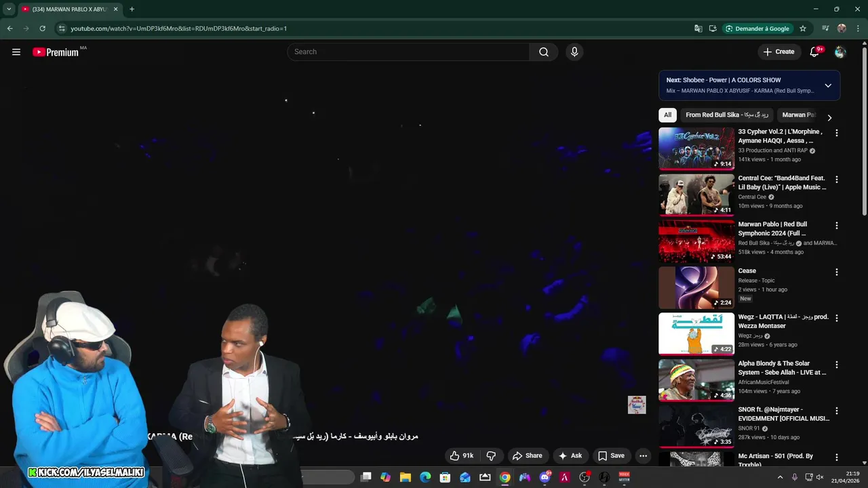868x488 pixels.
Task: Expand the Next: Shobee - Power mix panel
Action: 828,85
